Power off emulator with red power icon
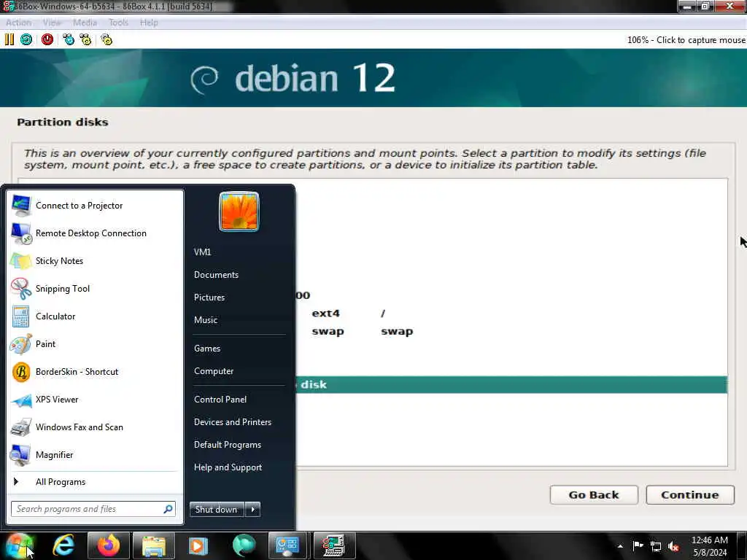This screenshot has height=560, width=747. [x=47, y=39]
